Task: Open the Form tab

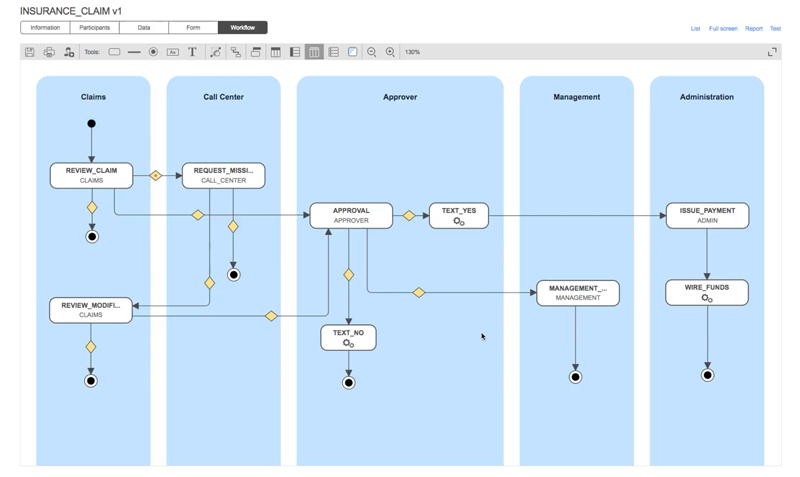Action: point(193,28)
